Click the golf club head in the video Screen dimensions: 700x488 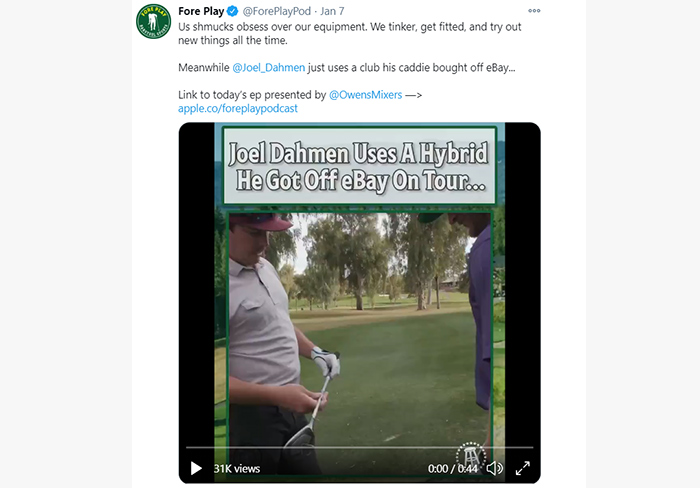(301, 437)
